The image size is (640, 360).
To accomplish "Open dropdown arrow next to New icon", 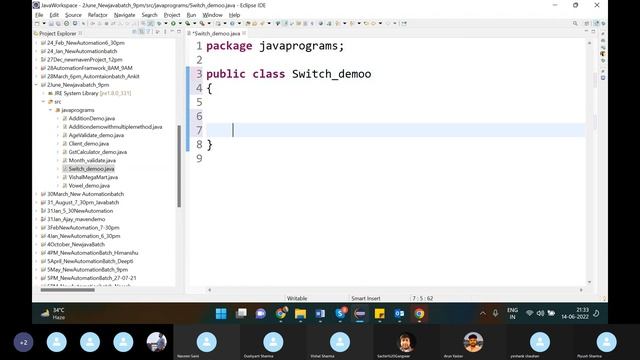I will [44, 23].
